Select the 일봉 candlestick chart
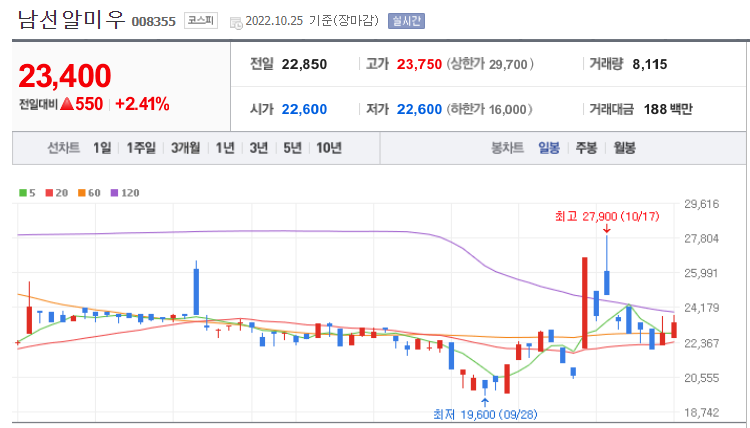This screenshot has width=750, height=428. coord(549,148)
